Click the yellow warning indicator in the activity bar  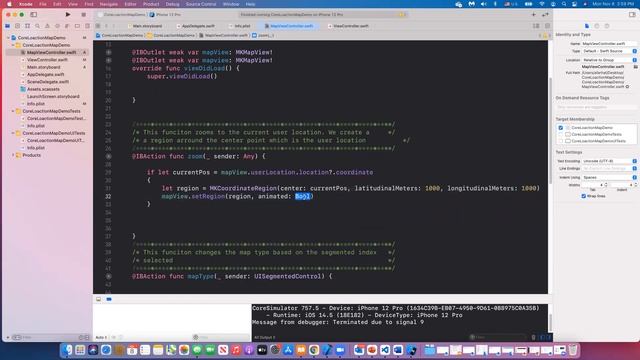point(402,15)
